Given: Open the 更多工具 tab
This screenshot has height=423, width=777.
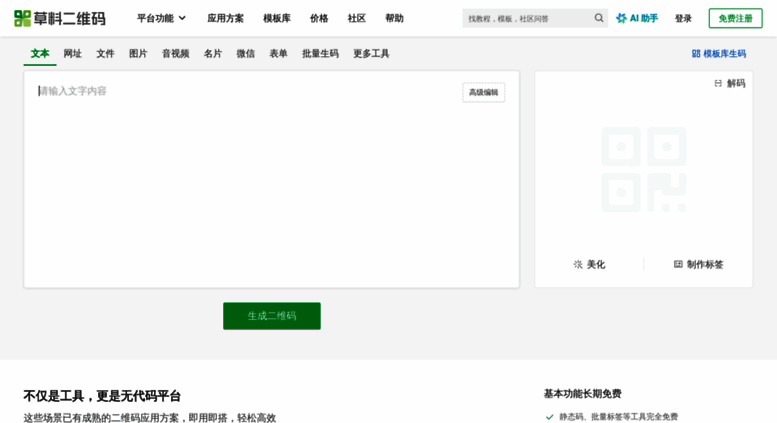Looking at the screenshot, I should pos(371,53).
